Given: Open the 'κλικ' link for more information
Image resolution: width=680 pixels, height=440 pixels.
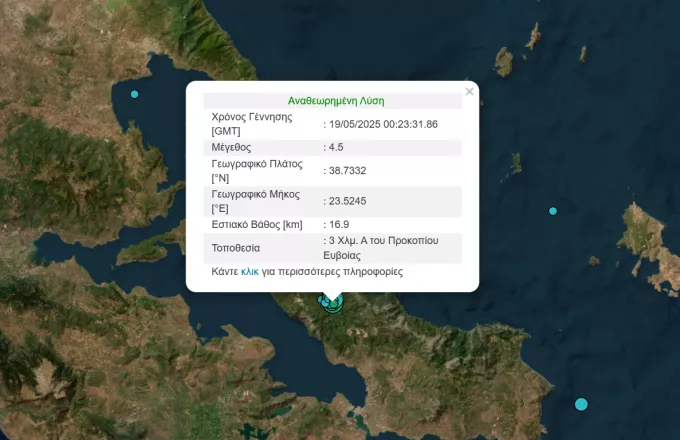Looking at the screenshot, I should (x=250, y=272).
